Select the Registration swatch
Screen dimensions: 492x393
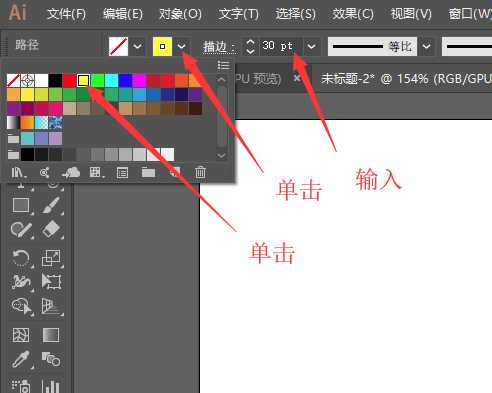pos(27,80)
